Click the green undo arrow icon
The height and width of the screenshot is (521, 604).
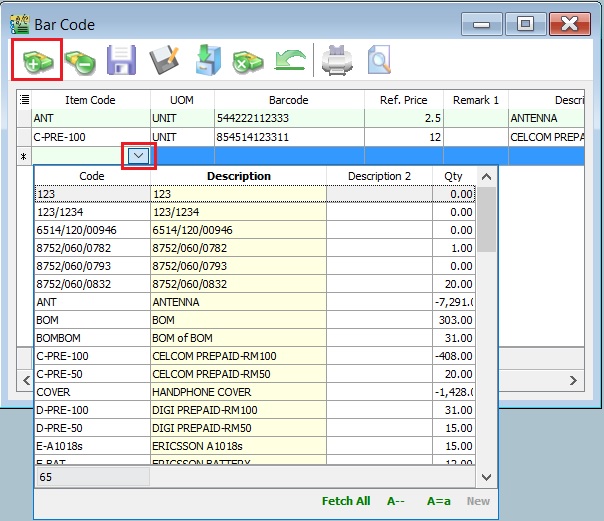click(289, 61)
